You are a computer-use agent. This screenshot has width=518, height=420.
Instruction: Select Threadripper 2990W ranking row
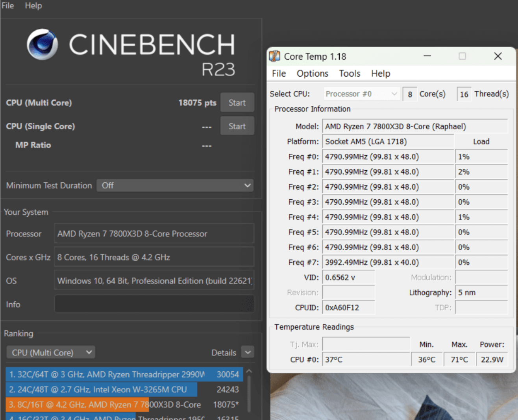point(124,374)
